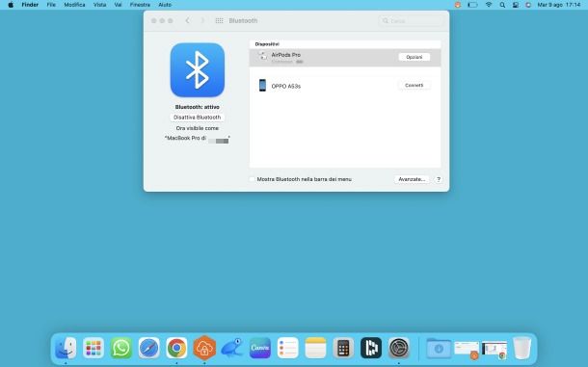Open Notes from the Dock

pyautogui.click(x=315, y=348)
